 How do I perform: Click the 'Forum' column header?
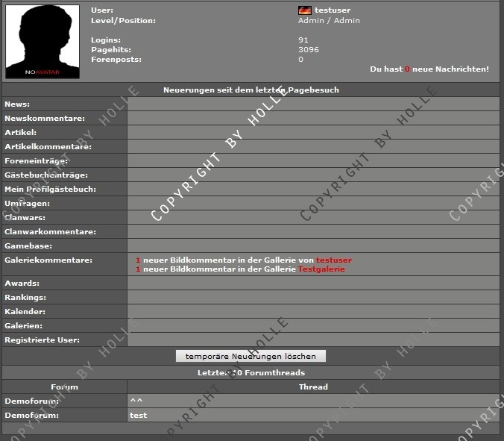[x=64, y=387]
